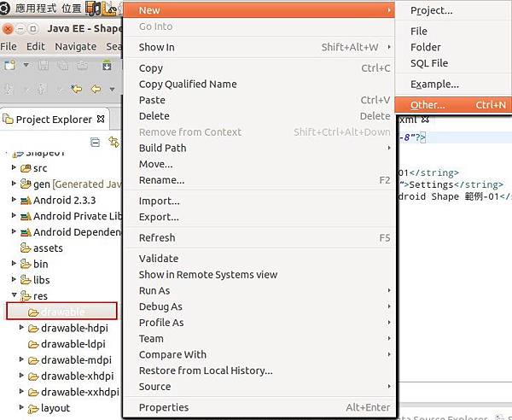Choose Other... in the New submenu
Image resolution: width=512 pixels, height=420 pixels.
[x=453, y=105]
